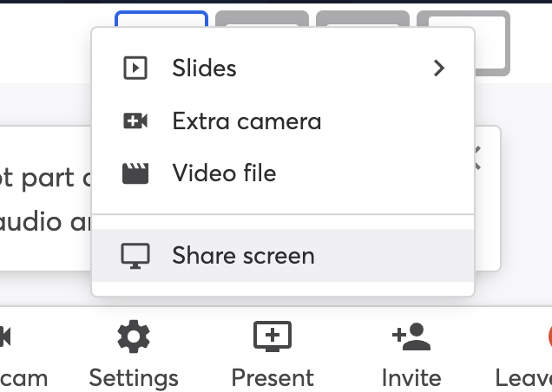
Task: Expand the Slides submenu chevron arrow
Action: point(439,68)
